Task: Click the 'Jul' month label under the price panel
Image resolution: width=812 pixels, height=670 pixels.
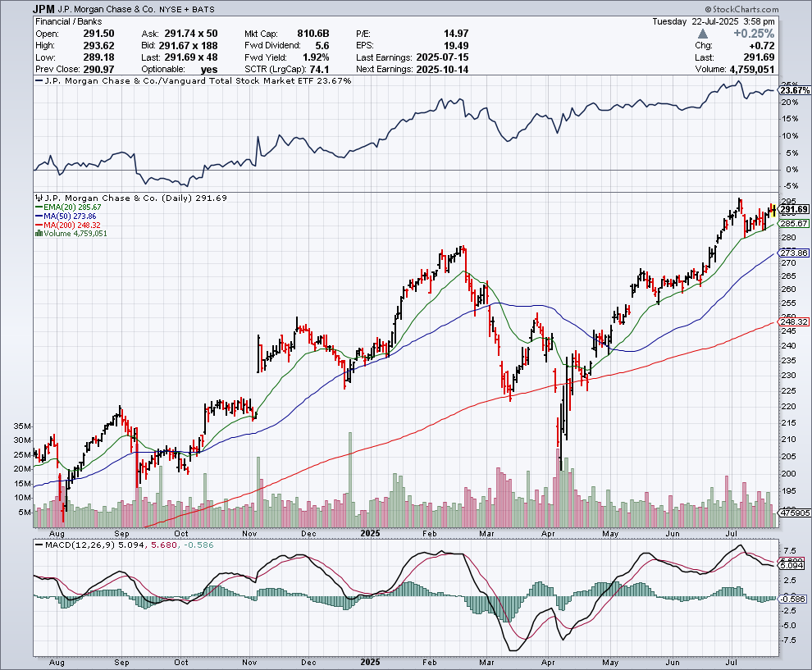Action: coord(732,533)
